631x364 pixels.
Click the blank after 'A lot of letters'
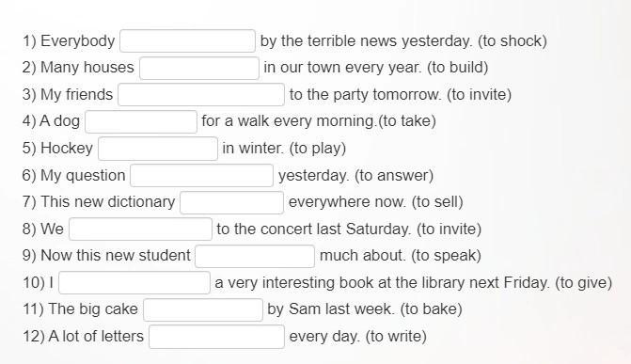coord(217,337)
